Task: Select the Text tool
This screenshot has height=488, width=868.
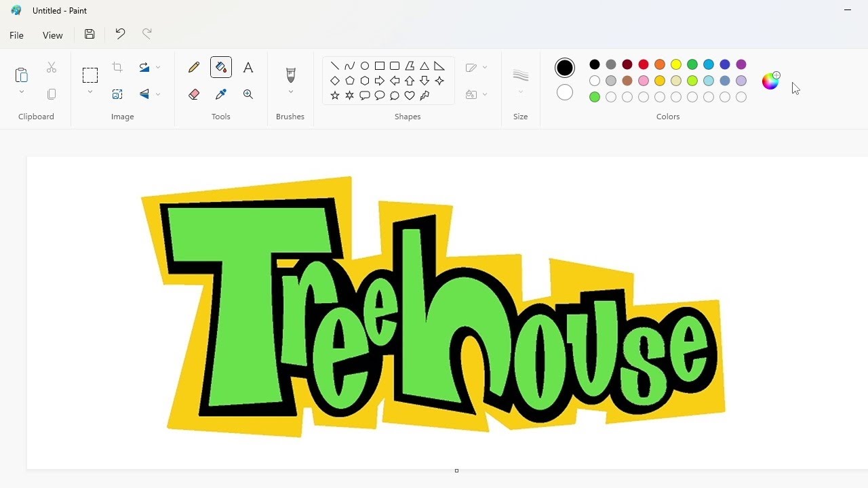Action: [x=248, y=67]
